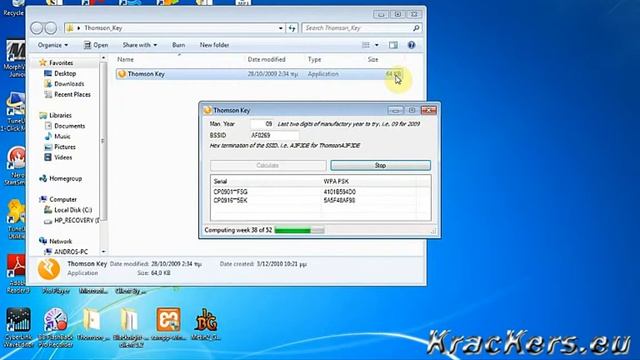The width and height of the screenshot is (640, 360).
Task: Select serial row CP0901**FSG
Action: point(231,192)
